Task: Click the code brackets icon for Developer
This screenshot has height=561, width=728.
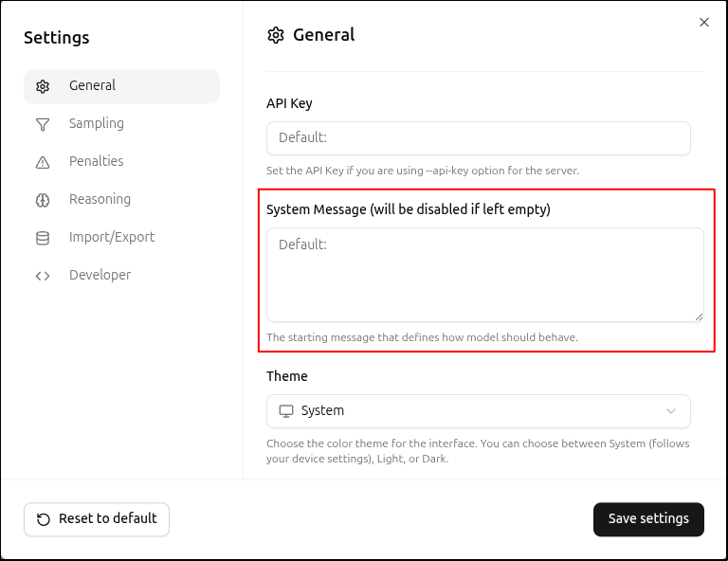Action: [43, 276]
